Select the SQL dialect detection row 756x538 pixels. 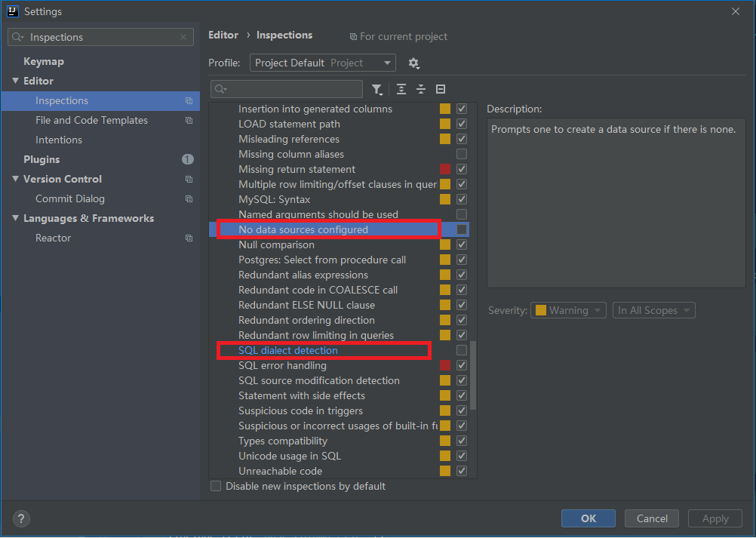click(339, 350)
